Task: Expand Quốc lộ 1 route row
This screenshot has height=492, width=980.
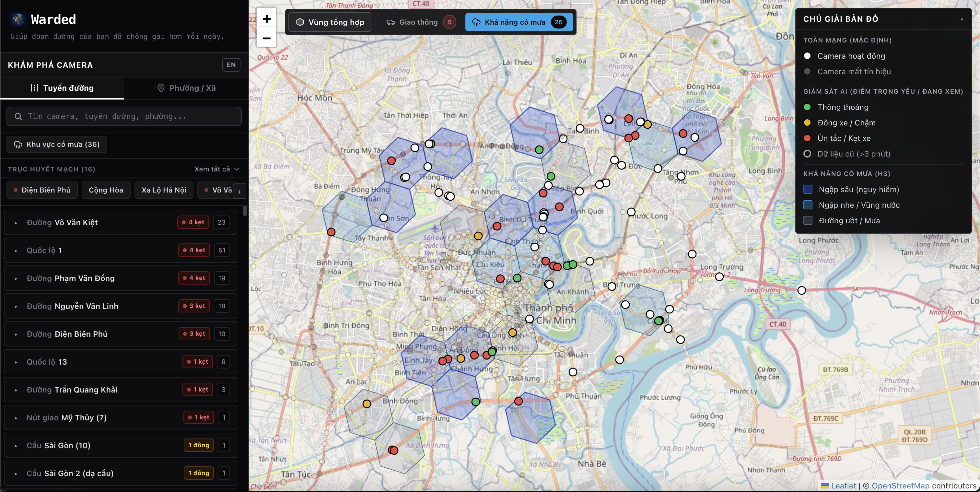Action: tap(121, 251)
